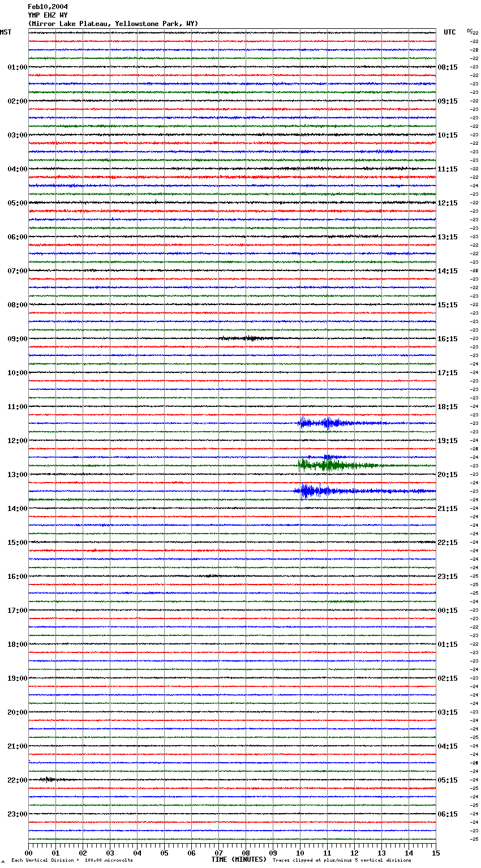Click the 14:15 UTC time label

[448, 271]
